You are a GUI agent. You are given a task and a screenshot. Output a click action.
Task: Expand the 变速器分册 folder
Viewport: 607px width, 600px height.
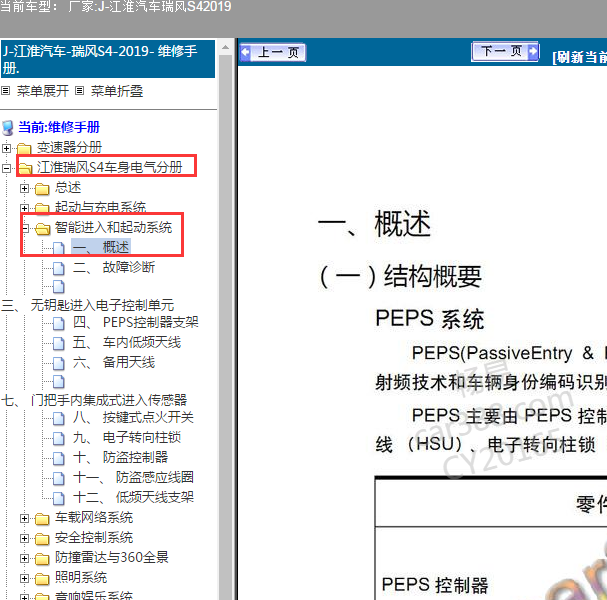coord(6,148)
